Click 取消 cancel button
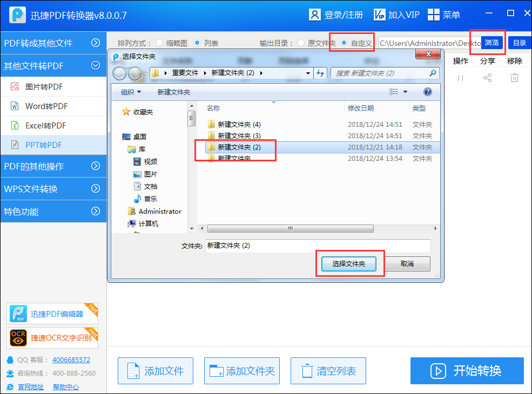The height and width of the screenshot is (394, 532). (x=407, y=264)
